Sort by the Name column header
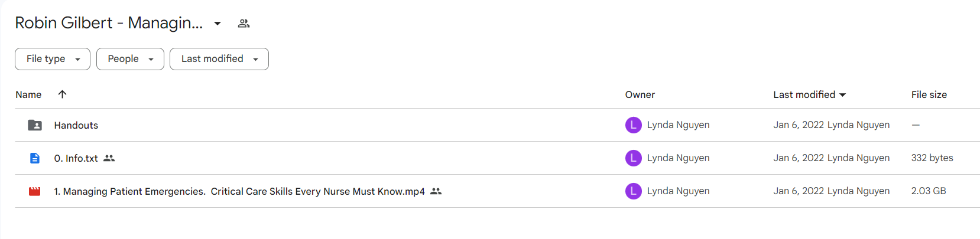 pyautogui.click(x=28, y=94)
